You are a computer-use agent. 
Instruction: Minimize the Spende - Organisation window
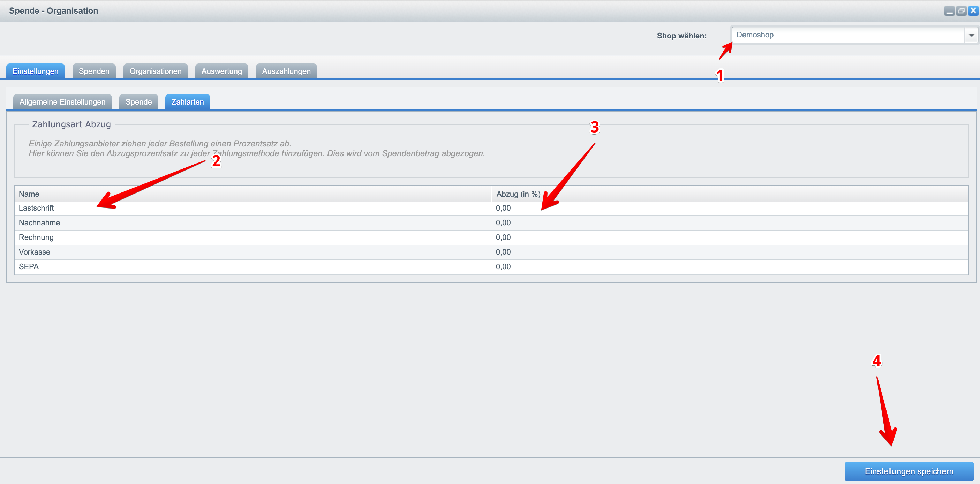(949, 11)
